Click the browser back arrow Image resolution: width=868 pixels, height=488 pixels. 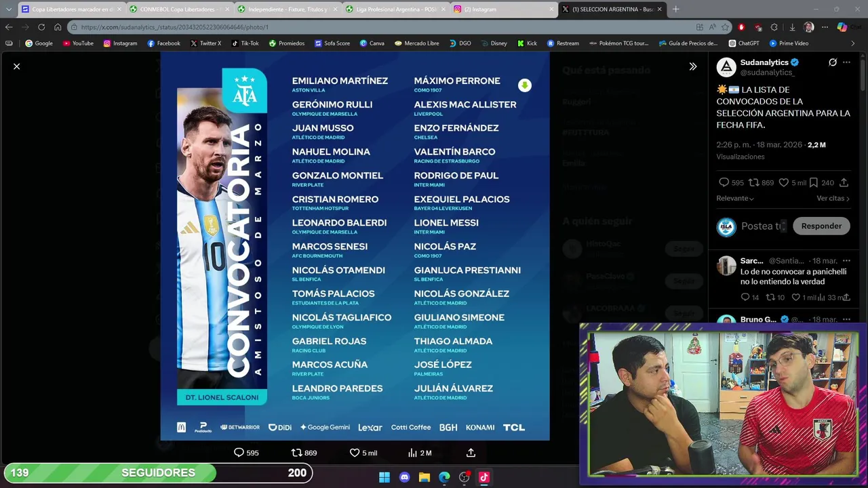(9, 27)
